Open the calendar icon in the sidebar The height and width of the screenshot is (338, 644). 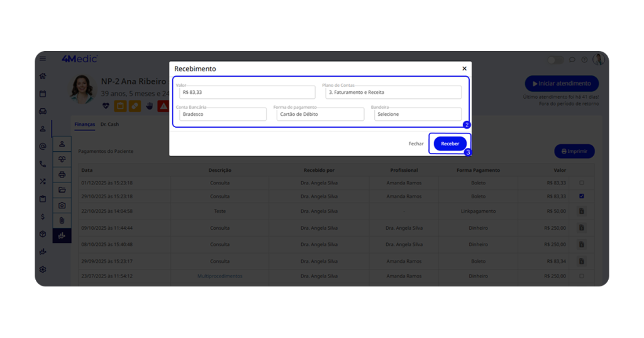[43, 94]
